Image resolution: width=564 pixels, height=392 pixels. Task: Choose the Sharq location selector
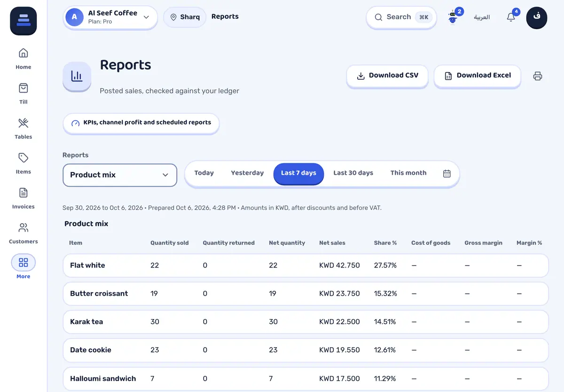[x=185, y=17]
